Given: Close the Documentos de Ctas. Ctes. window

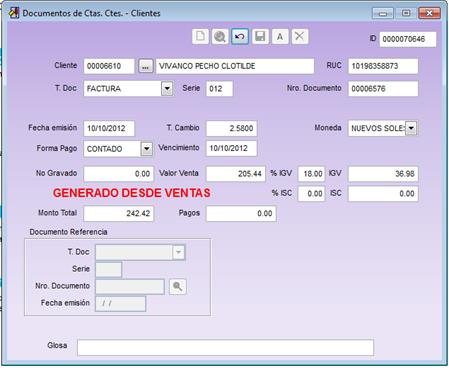Looking at the screenshot, I should pyautogui.click(x=429, y=13).
